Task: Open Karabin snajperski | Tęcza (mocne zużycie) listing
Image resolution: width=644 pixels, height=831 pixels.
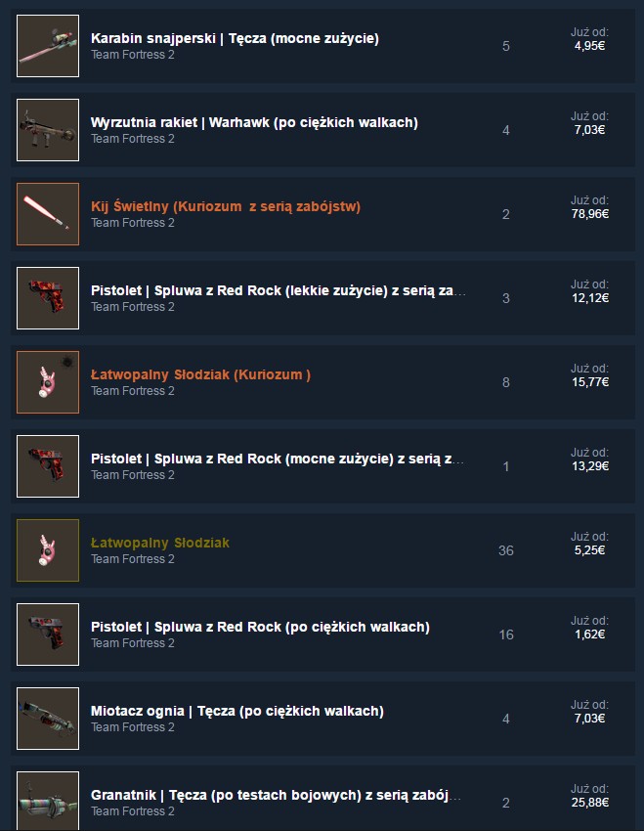Action: [x=235, y=39]
